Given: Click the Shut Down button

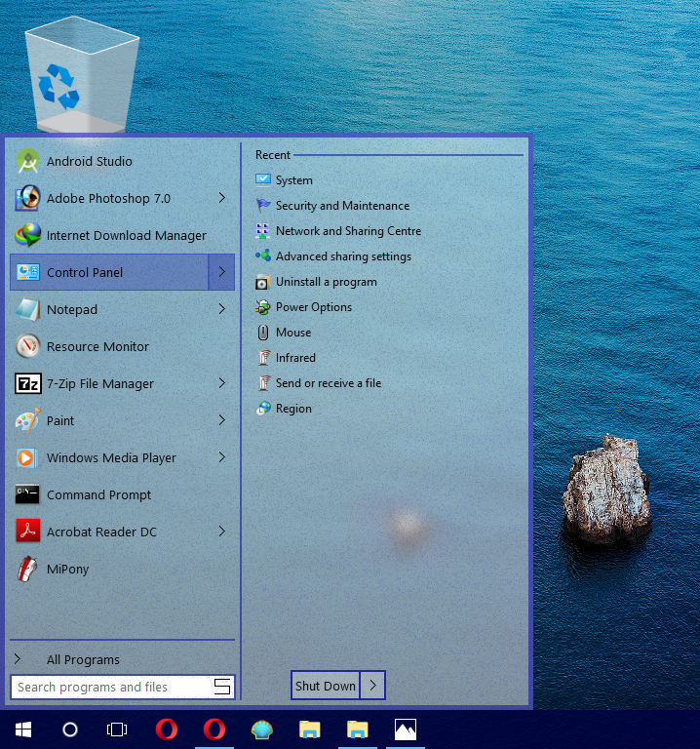Looking at the screenshot, I should click(326, 686).
